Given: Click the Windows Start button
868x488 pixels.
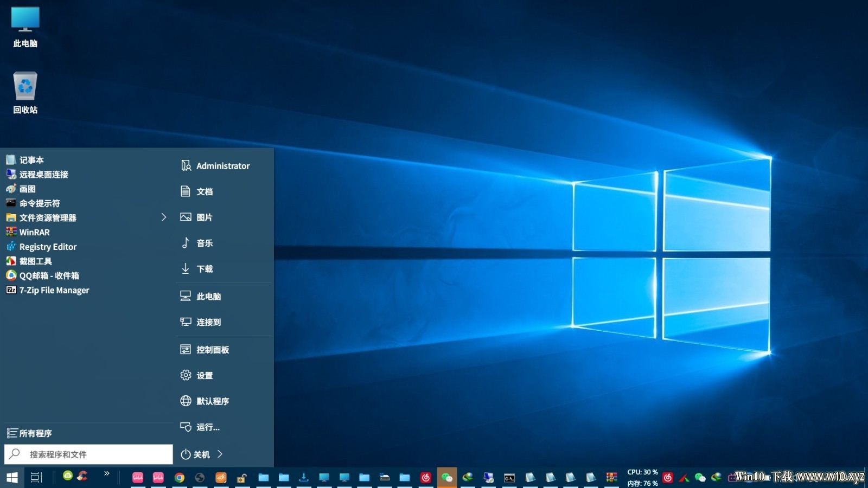Looking at the screenshot, I should [12, 478].
